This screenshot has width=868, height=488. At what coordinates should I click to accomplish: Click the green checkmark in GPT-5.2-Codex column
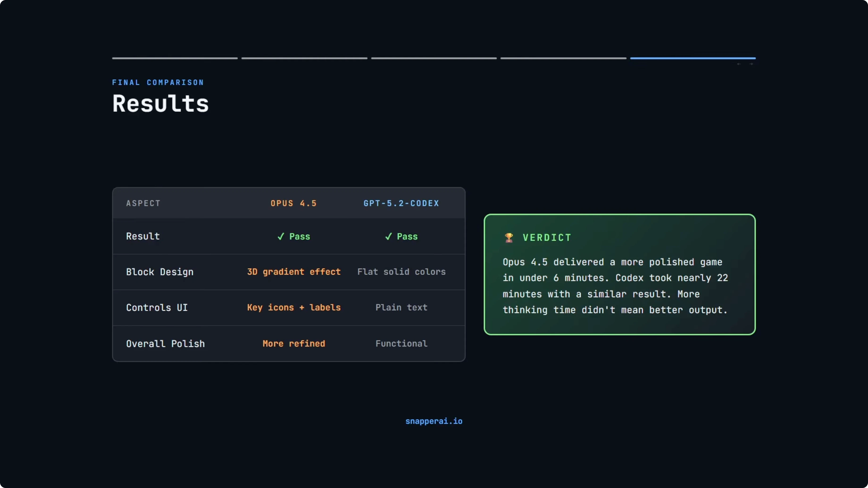[x=388, y=236]
